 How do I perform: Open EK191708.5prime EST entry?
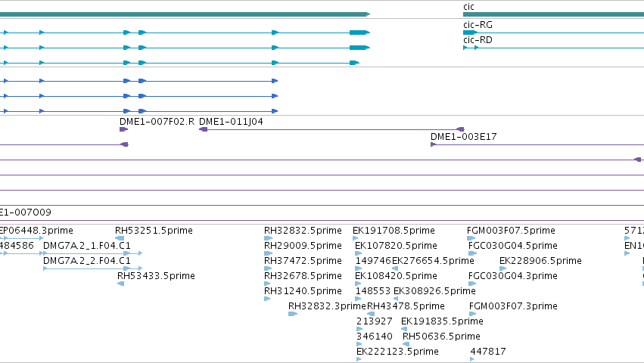pos(394,231)
